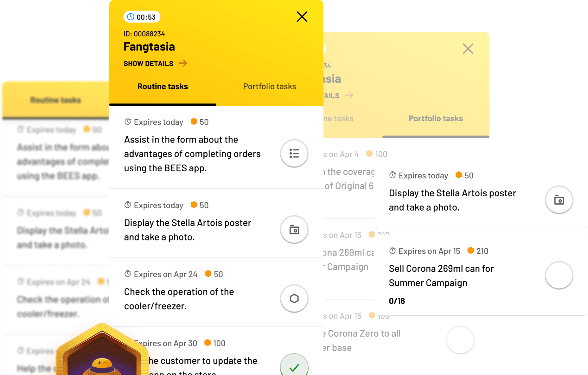Click the orange points hexagon next to 210
The image size is (588, 375).
pyautogui.click(x=471, y=251)
